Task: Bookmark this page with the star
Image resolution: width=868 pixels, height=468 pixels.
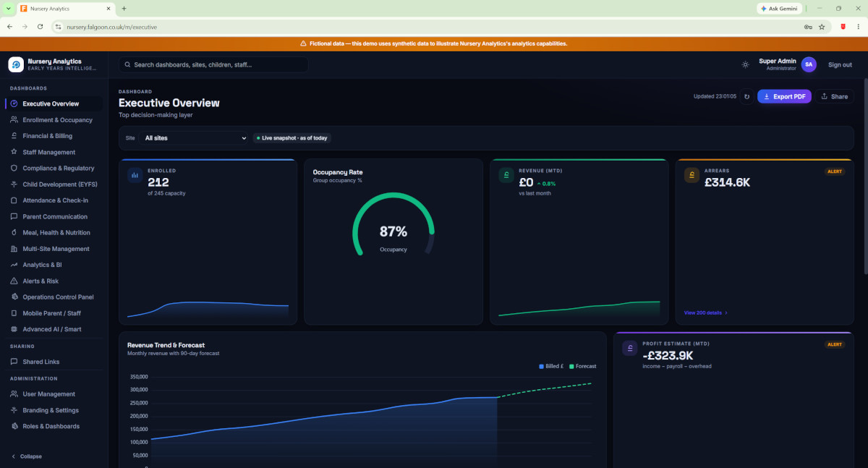Action: [822, 27]
